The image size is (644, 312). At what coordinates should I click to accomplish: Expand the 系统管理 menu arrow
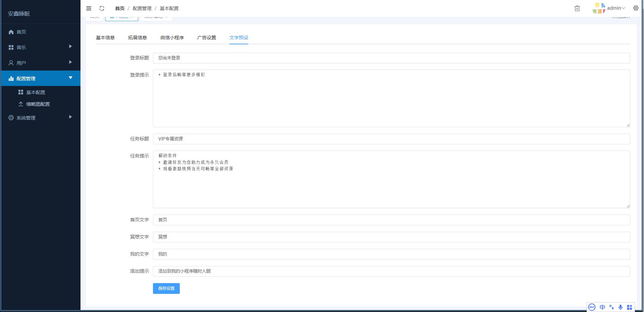70,117
